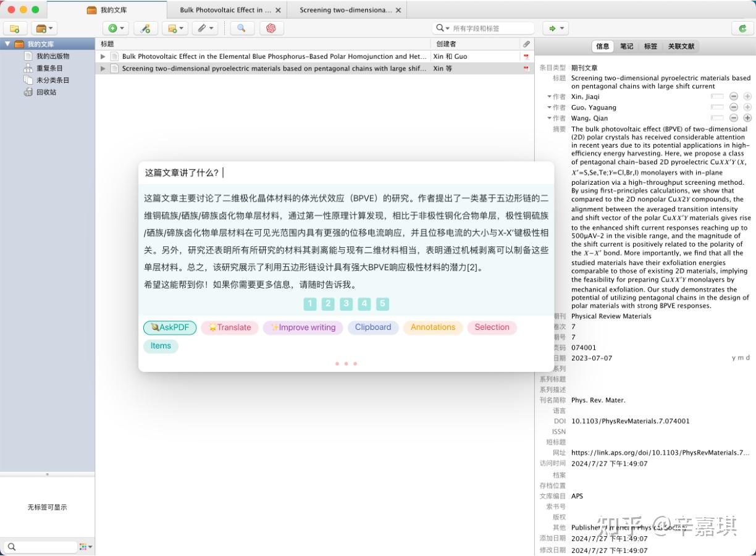The width and height of the screenshot is (756, 556).
Task: Click reference number 1 in the answer
Action: click(310, 304)
